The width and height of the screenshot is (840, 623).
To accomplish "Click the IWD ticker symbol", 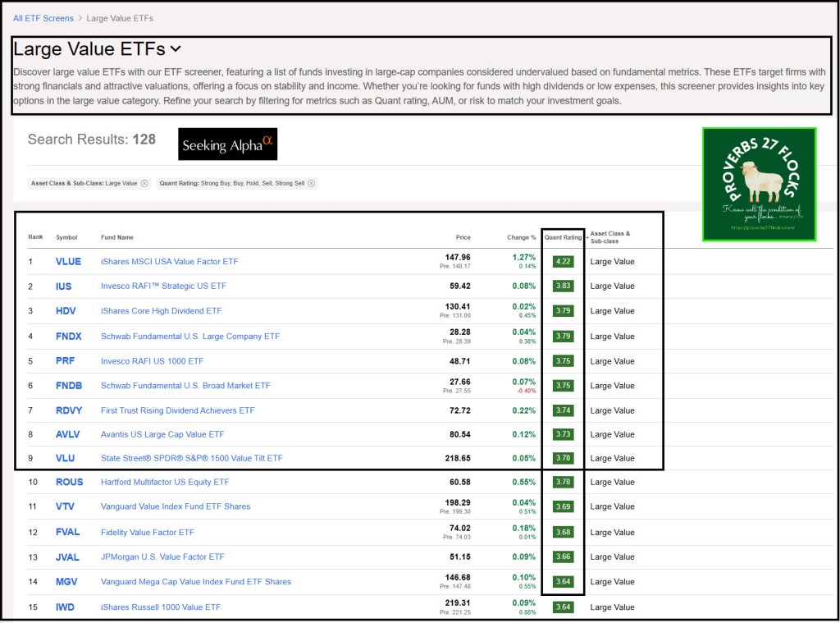I will tap(65, 607).
